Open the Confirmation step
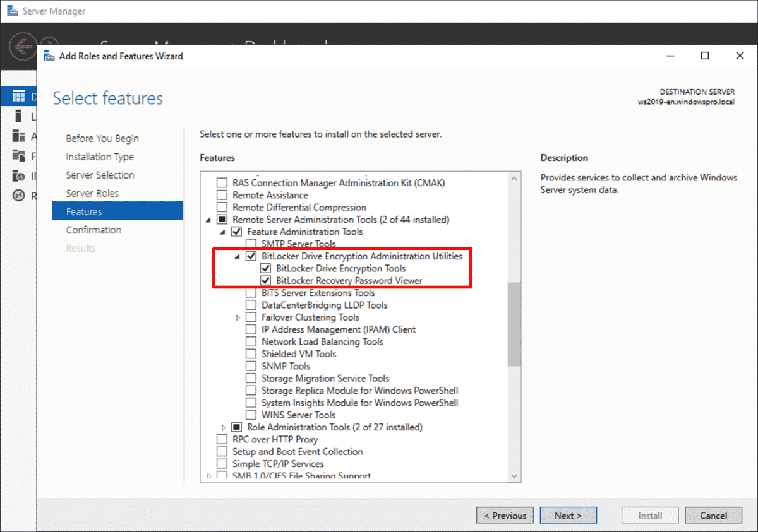The width and height of the screenshot is (758, 532). coord(93,230)
